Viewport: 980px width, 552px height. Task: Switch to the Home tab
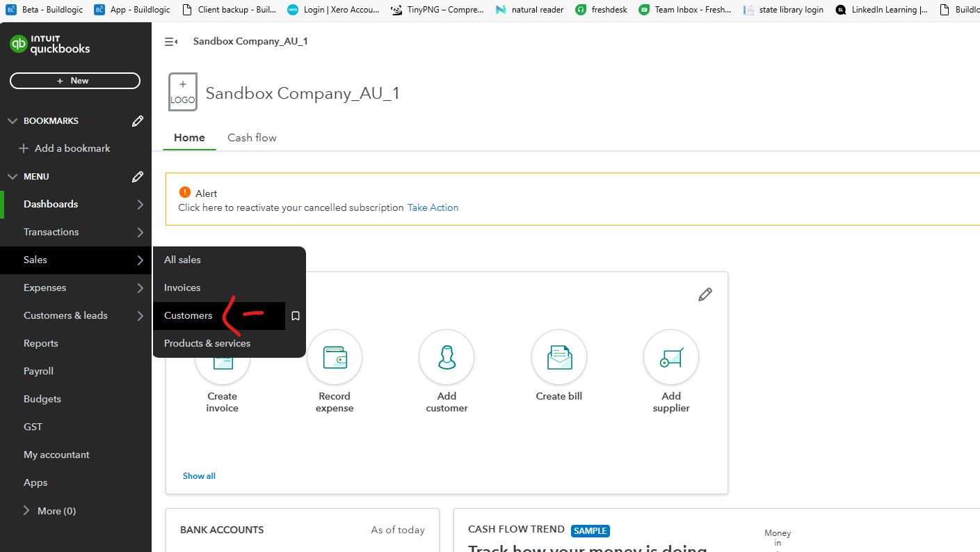click(x=189, y=138)
